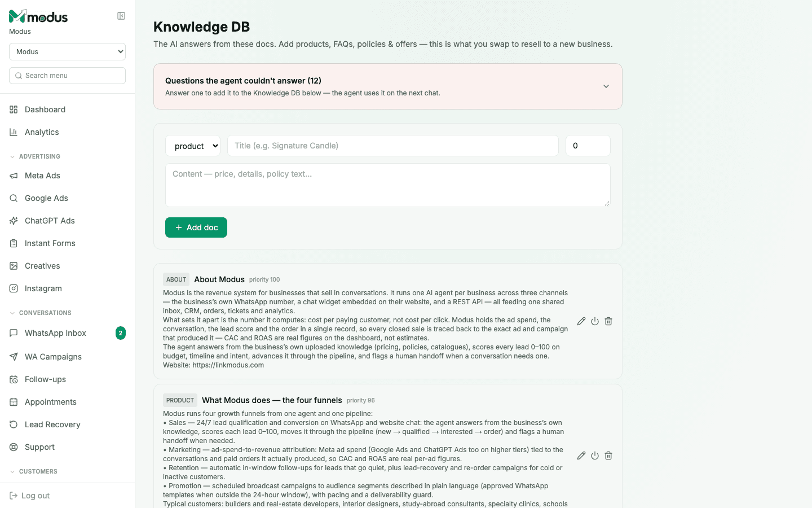Click the 'priority 100' label
Screen dimensions: 812x508
[x=264, y=280]
